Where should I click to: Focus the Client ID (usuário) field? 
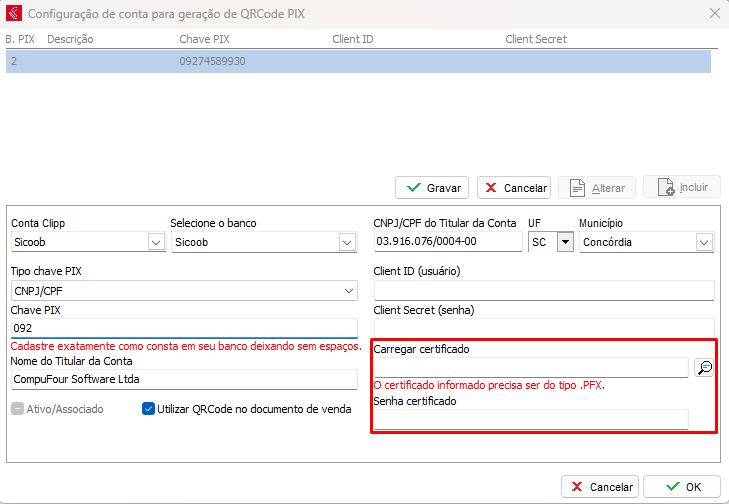tap(543, 291)
